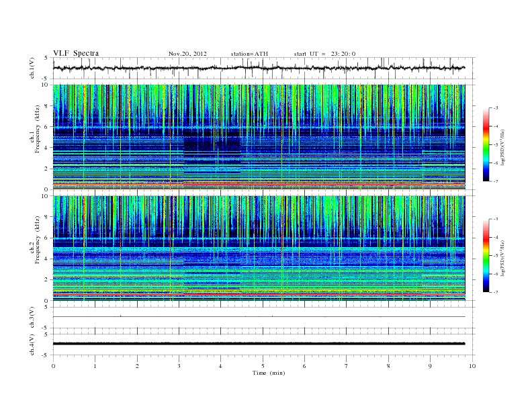Image resolution: width=532 pixels, height=411 pixels.
Task: Click time axis tick label "8"
Action: tap(388, 366)
